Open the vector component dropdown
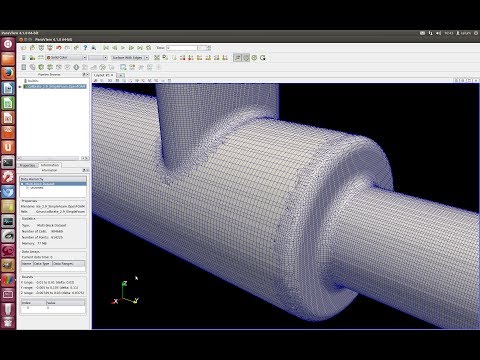Screen dimensions: 480x360 [98, 58]
